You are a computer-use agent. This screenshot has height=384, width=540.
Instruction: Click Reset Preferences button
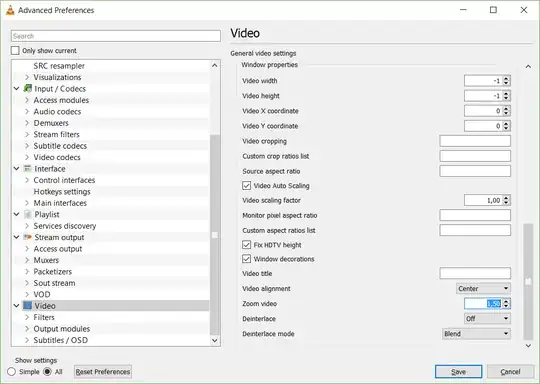tap(103, 372)
